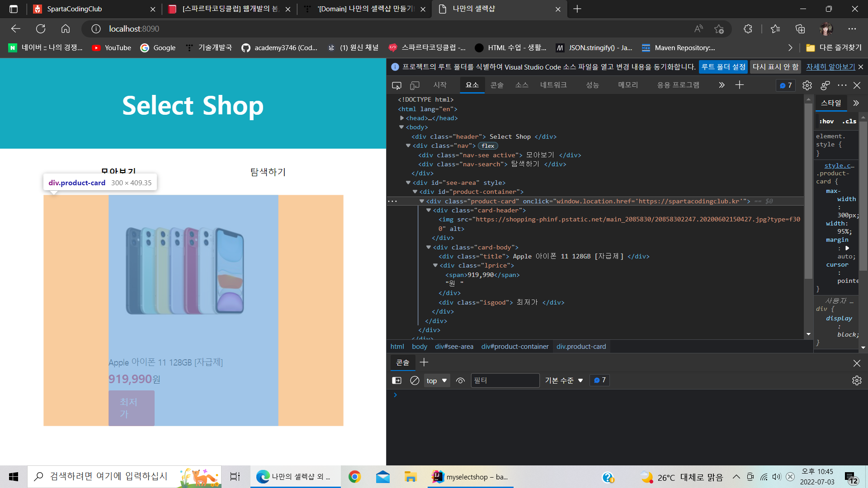Toggle the console sidebar panel
This screenshot has width=868, height=488.
(x=396, y=380)
